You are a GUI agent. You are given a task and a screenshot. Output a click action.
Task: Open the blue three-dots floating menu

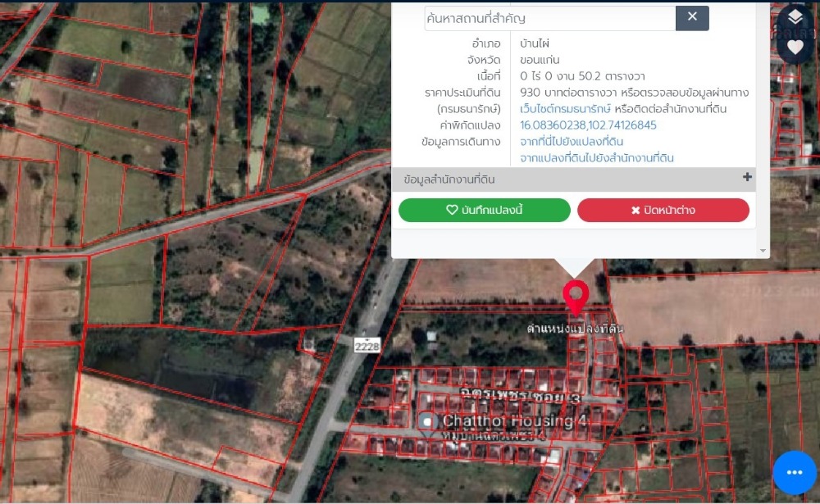[794, 473]
